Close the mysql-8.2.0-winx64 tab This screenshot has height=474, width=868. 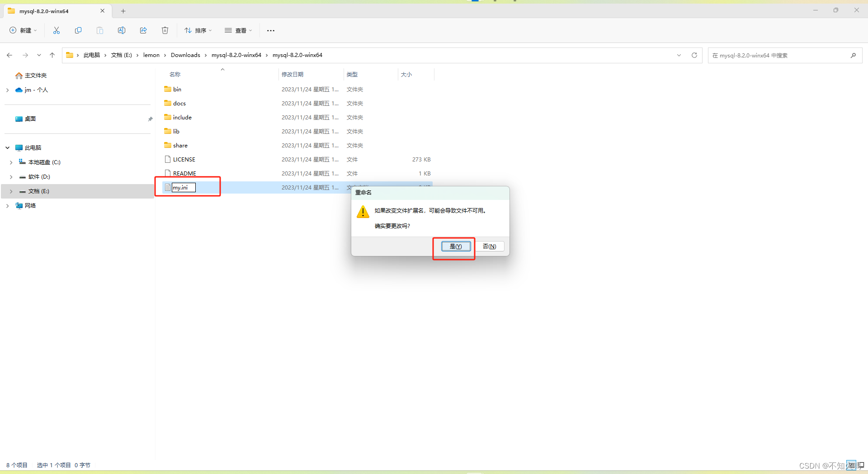tap(103, 11)
